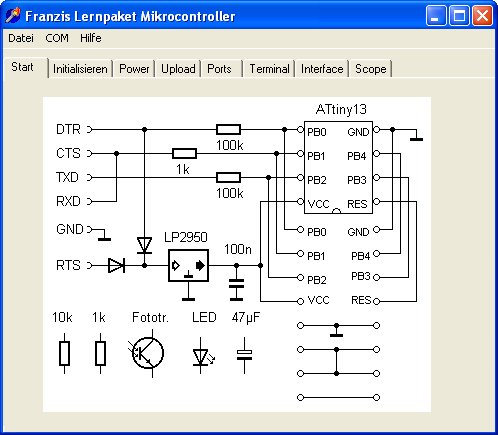Click the LED diode symbol
The image size is (498, 435).
click(203, 356)
